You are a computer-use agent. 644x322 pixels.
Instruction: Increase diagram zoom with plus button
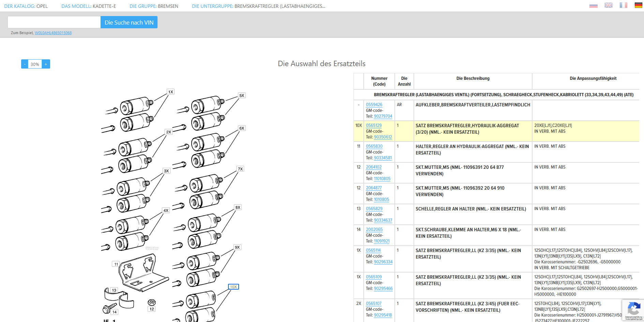click(46, 64)
